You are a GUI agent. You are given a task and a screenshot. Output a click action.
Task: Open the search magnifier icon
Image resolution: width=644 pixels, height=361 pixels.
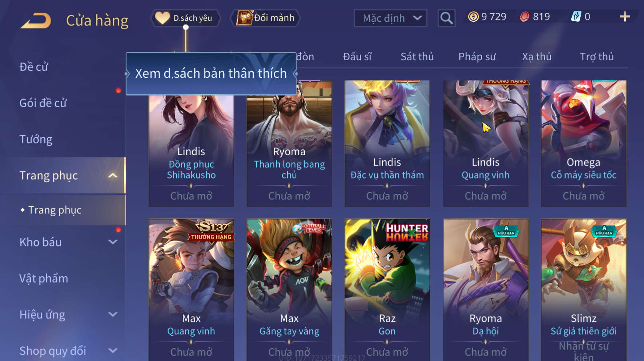pyautogui.click(x=446, y=18)
